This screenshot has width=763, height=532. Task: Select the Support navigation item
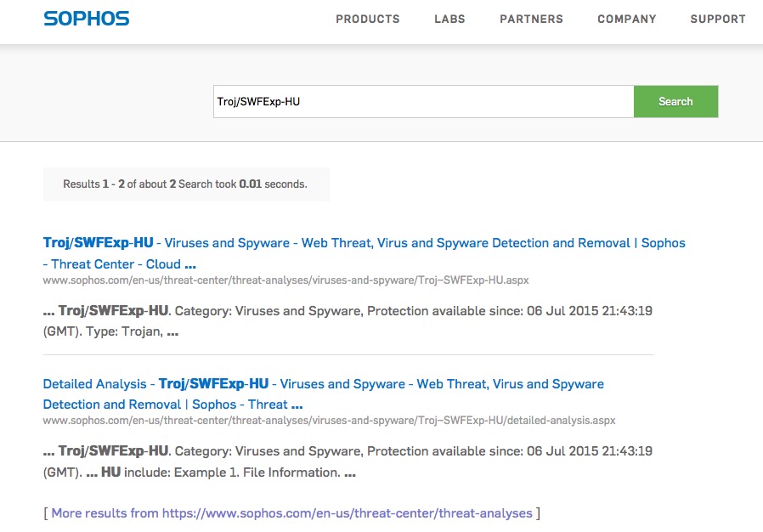click(718, 19)
